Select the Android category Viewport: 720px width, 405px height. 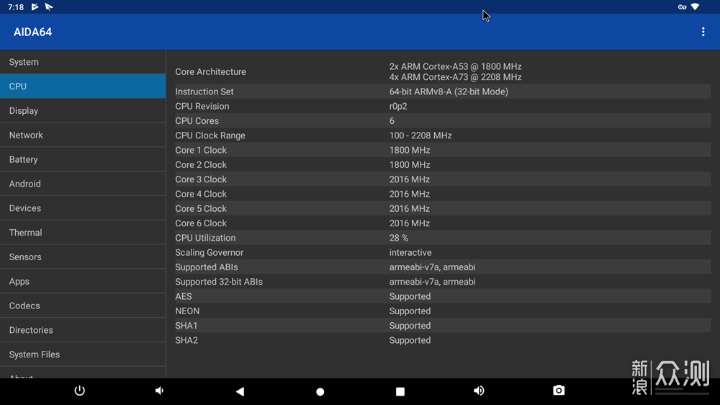click(x=82, y=184)
